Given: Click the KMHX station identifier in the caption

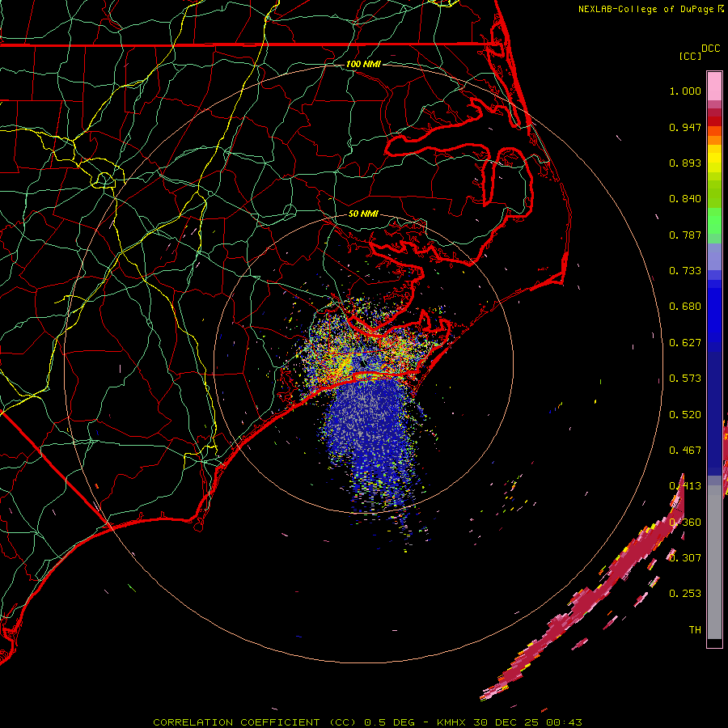Looking at the screenshot, I should 452,722.
